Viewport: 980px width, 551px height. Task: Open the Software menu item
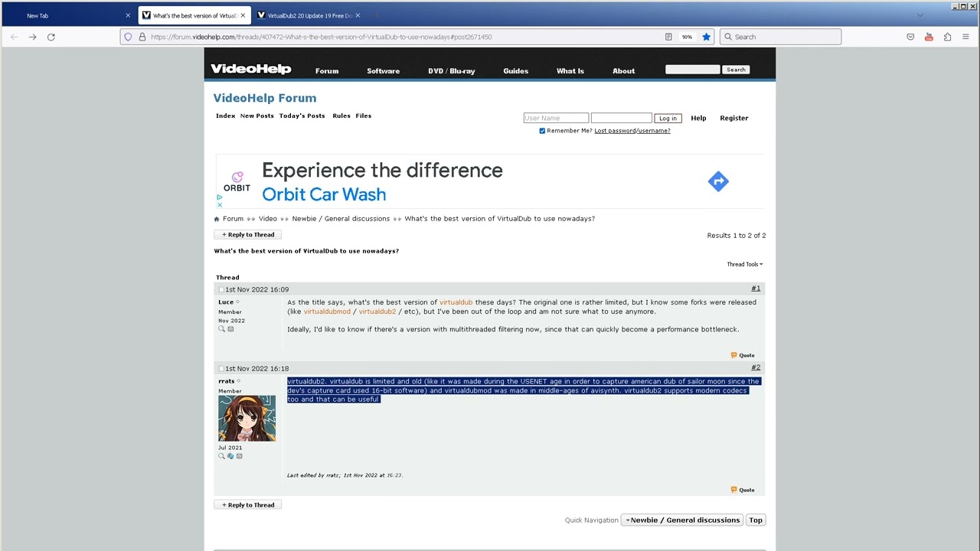383,71
